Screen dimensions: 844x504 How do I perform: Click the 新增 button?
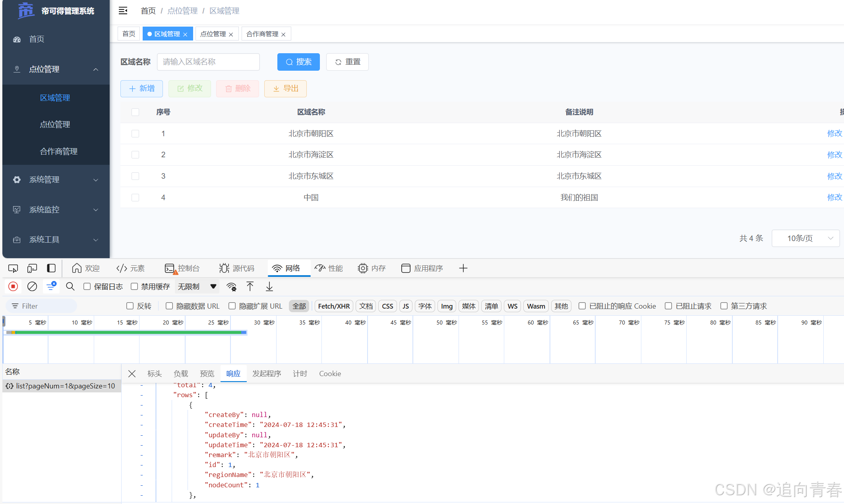[141, 89]
